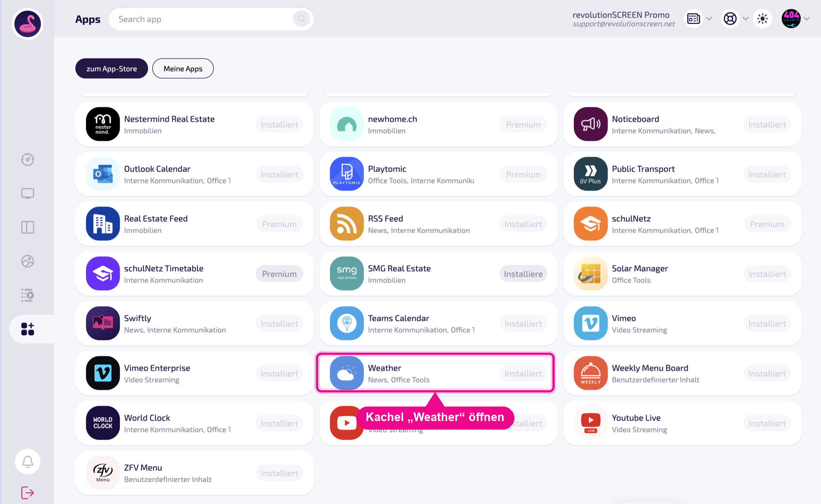The width and height of the screenshot is (821, 504).
Task: Click the logout icon in sidebar
Action: click(27, 492)
